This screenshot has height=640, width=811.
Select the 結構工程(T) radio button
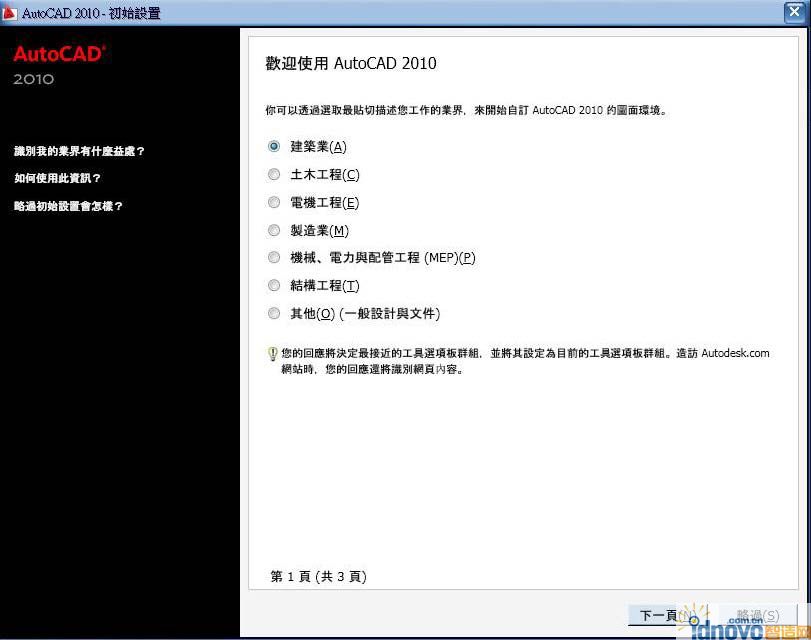(x=274, y=286)
